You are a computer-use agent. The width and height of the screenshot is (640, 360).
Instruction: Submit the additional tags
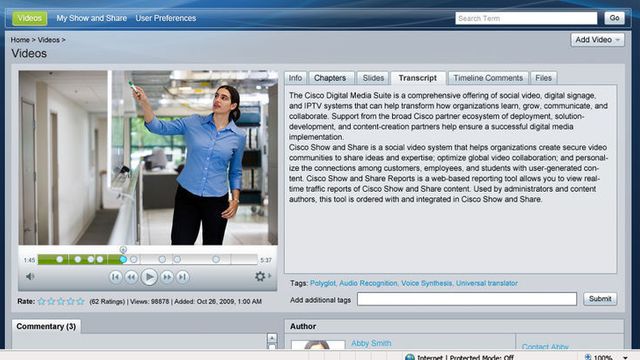pyautogui.click(x=600, y=299)
